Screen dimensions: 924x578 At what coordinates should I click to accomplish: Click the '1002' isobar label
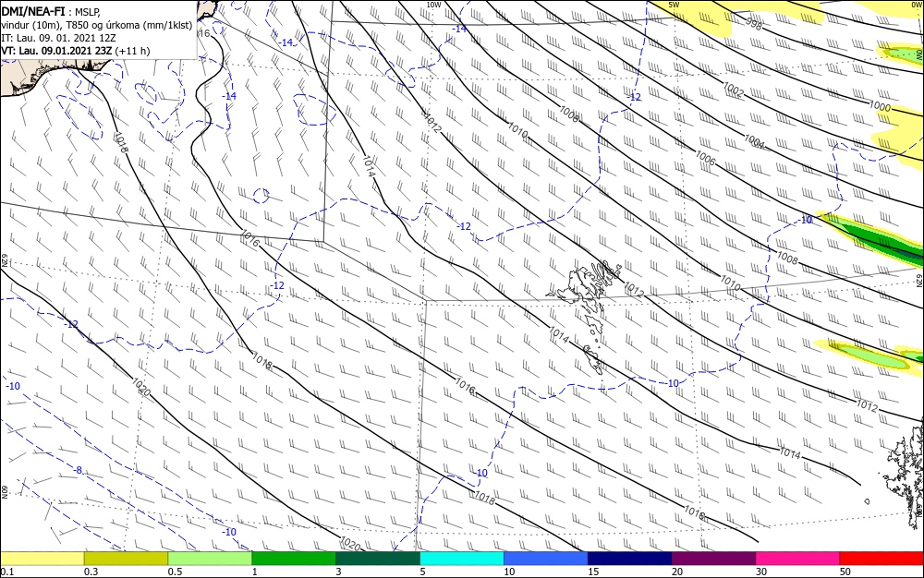(x=734, y=90)
